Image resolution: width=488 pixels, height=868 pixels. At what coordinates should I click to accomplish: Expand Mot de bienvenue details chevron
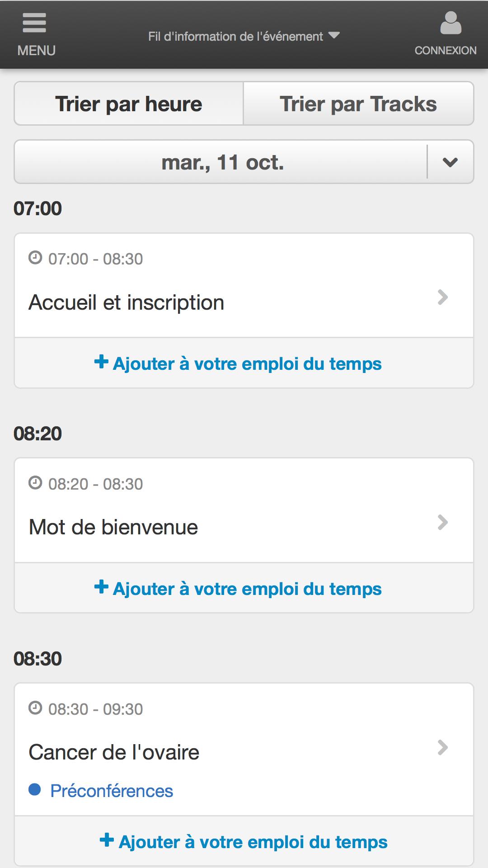pos(443,522)
